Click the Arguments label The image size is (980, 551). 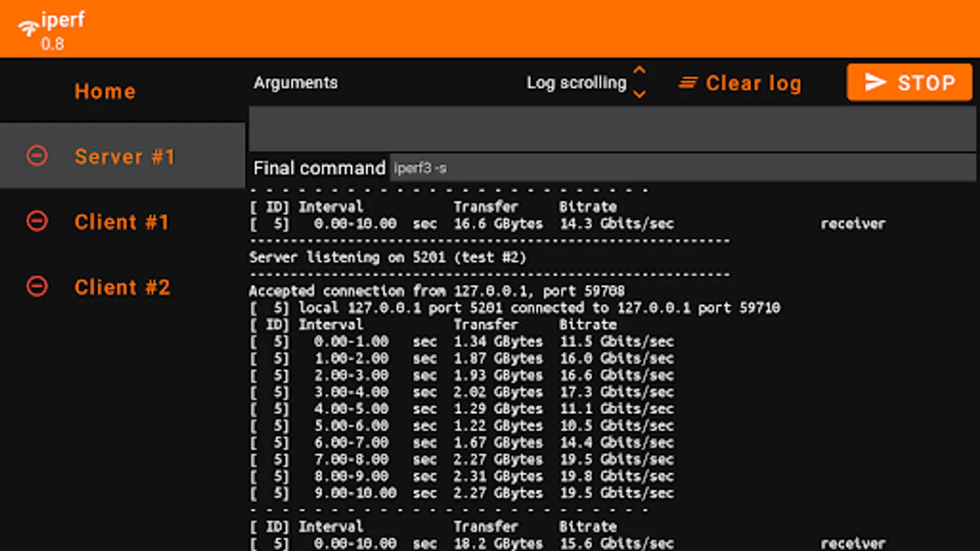[296, 83]
